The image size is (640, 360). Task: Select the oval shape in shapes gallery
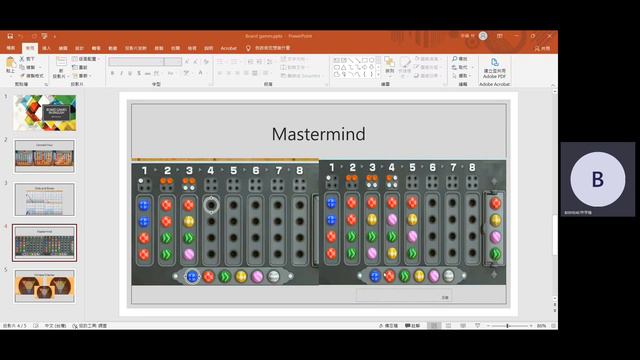point(371,60)
